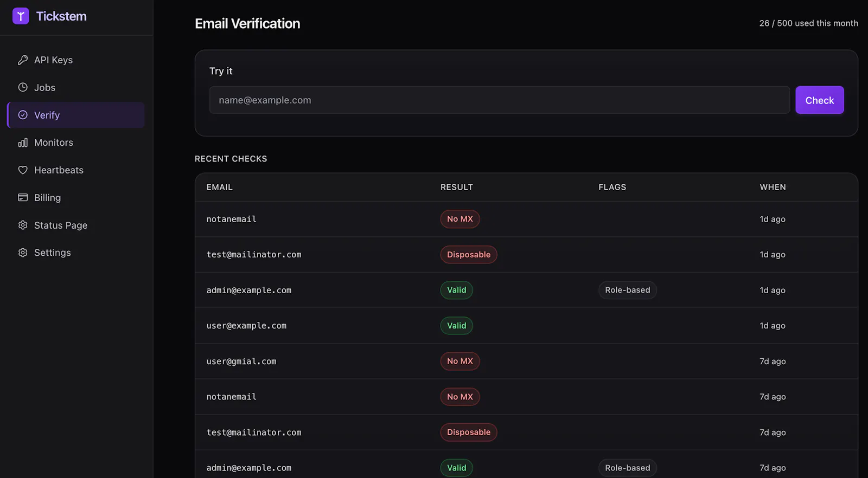
Task: Open Settings from the sidebar
Action: (x=76, y=253)
